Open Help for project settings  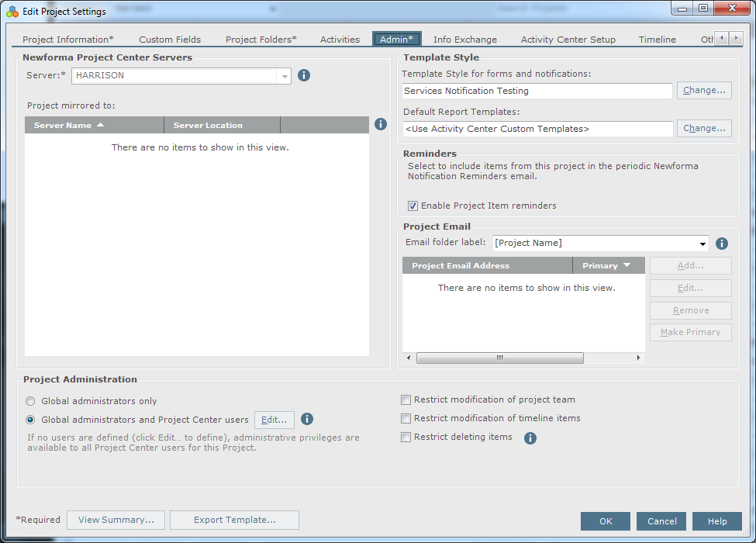(x=717, y=521)
